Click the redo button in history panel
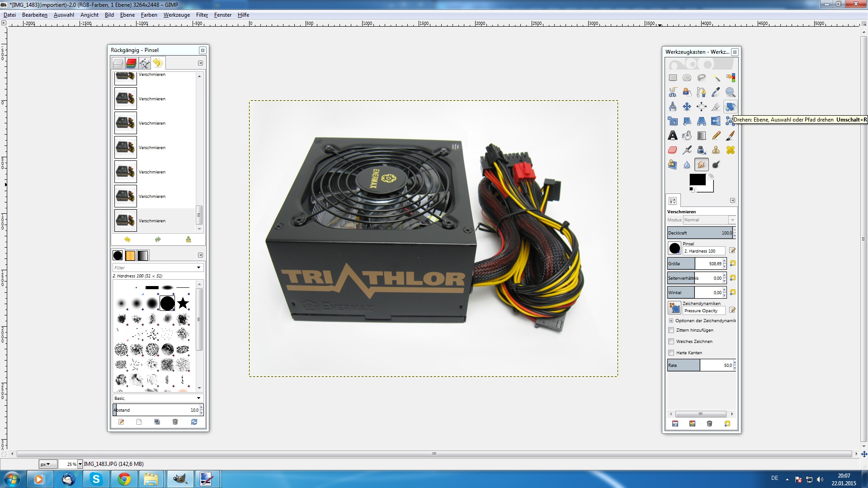Viewport: 868px width, 488px height. [158, 239]
